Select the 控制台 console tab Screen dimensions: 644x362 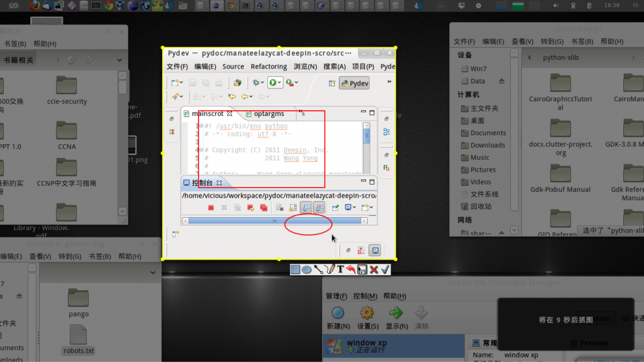click(202, 183)
